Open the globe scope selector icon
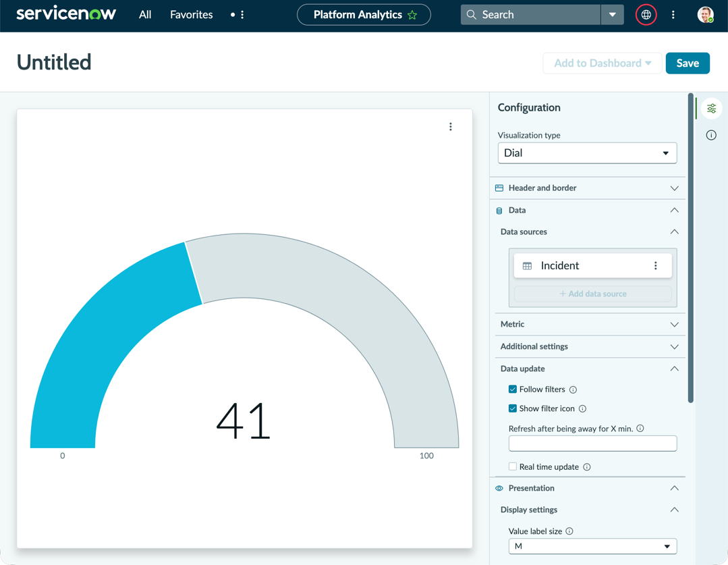This screenshot has height=565, width=728. 646,15
